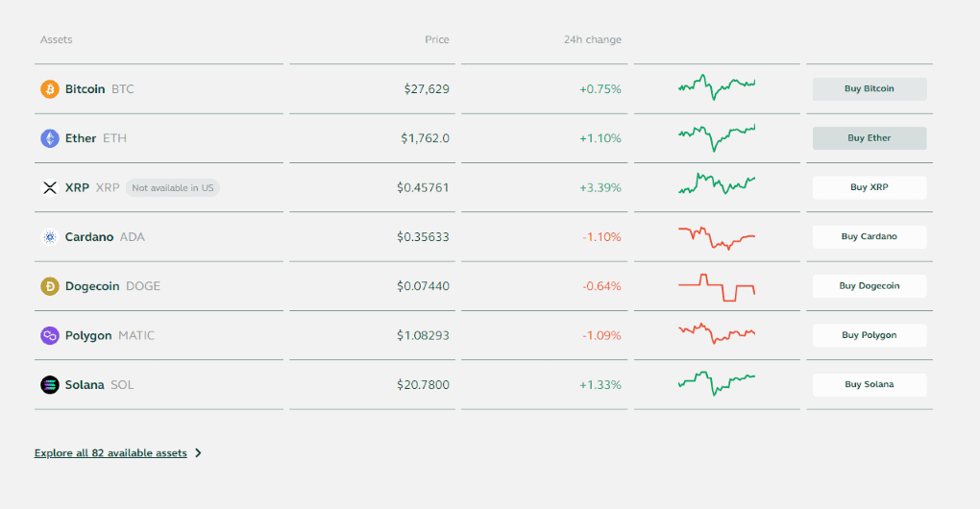Click the +3.39% XRP change value
Image resolution: width=980 pixels, height=509 pixels.
point(600,187)
